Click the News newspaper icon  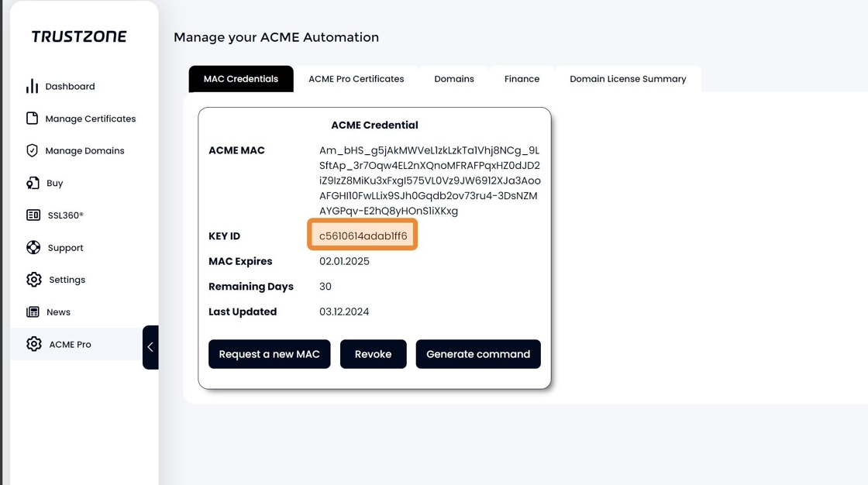pyautogui.click(x=33, y=311)
